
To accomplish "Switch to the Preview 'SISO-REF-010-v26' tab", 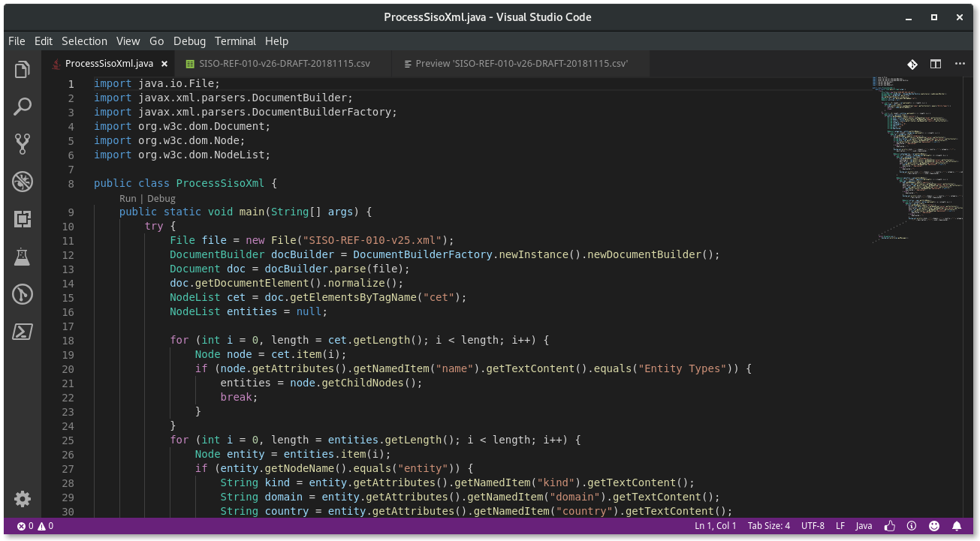I will pyautogui.click(x=522, y=64).
